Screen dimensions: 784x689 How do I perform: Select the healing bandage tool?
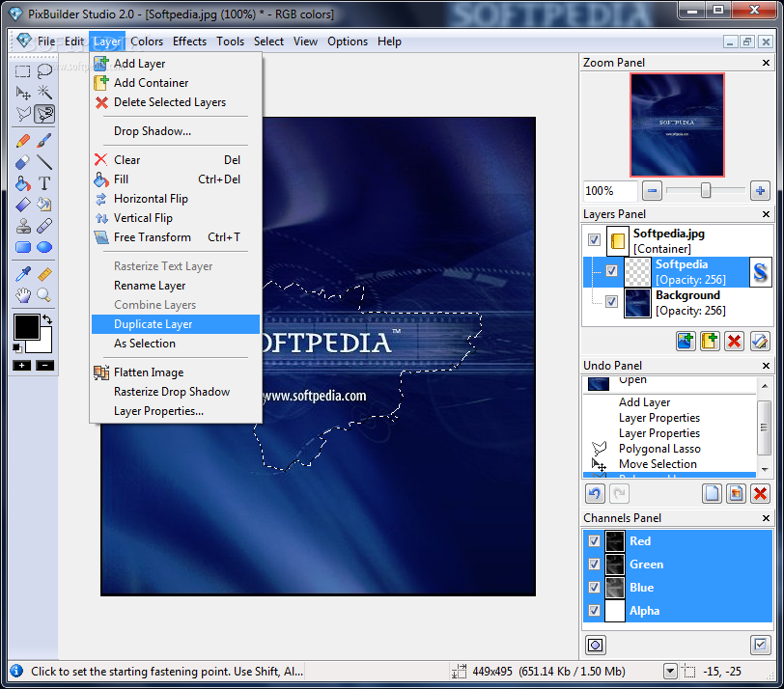(44, 226)
